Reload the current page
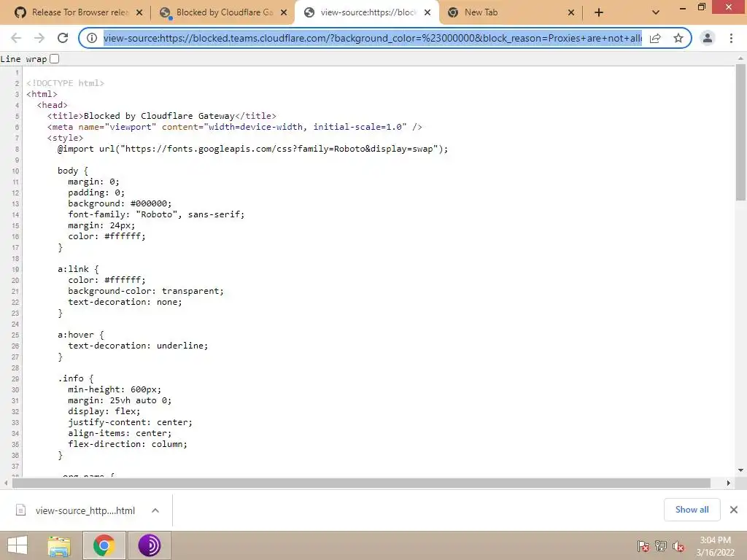 tap(63, 38)
